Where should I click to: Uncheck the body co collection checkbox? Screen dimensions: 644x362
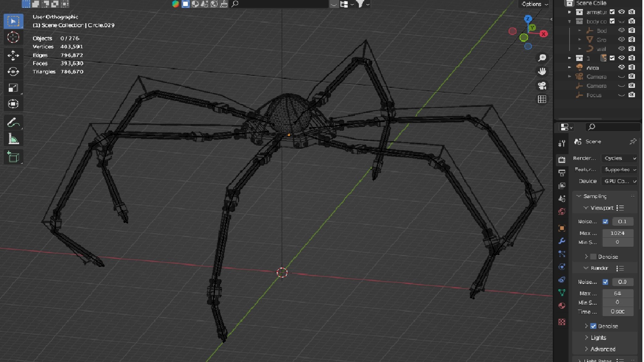pos(612,21)
